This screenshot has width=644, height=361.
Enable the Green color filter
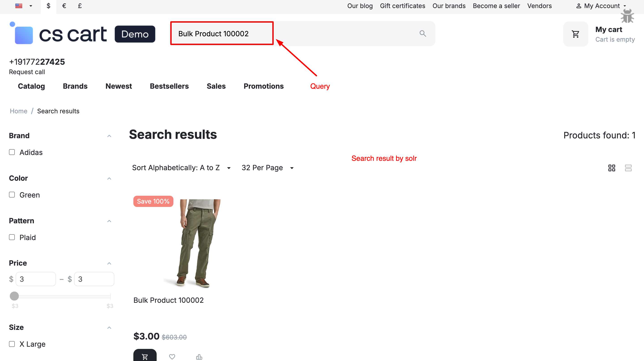(12, 195)
